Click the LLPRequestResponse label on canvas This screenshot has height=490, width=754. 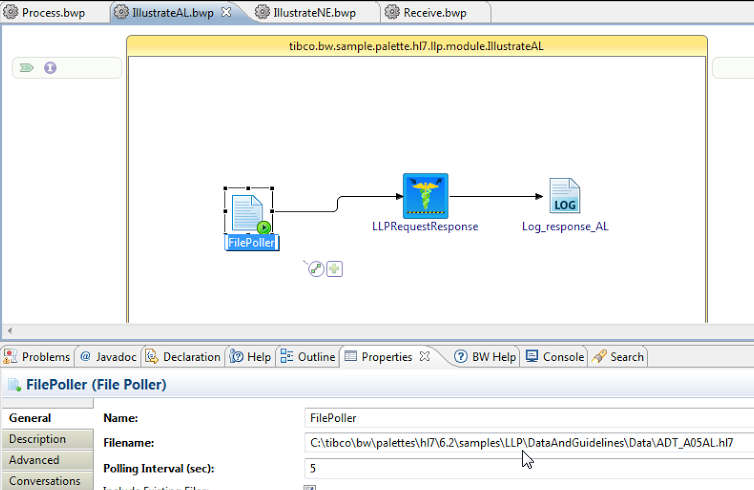425,226
